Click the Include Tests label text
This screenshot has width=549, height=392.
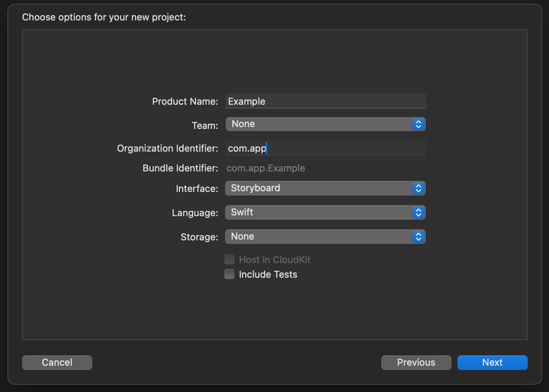tap(268, 275)
